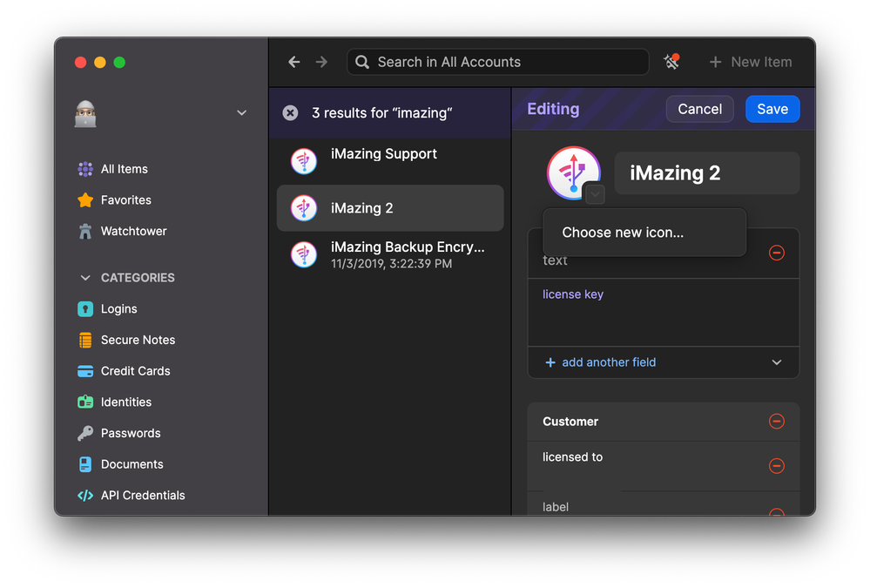Screen dimensions: 870x588
Task: Open Watchtower in the sidebar
Action: 132,231
